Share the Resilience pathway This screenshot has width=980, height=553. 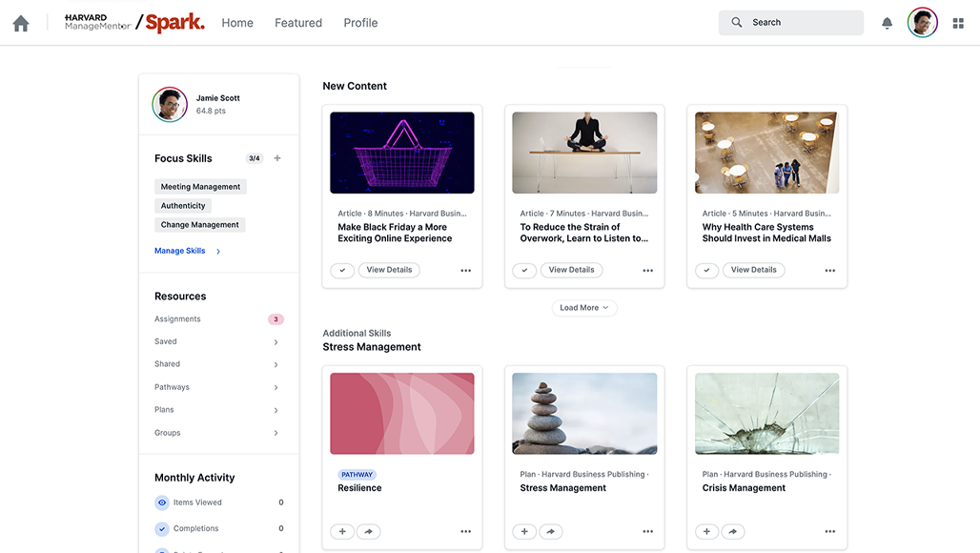[x=369, y=532]
